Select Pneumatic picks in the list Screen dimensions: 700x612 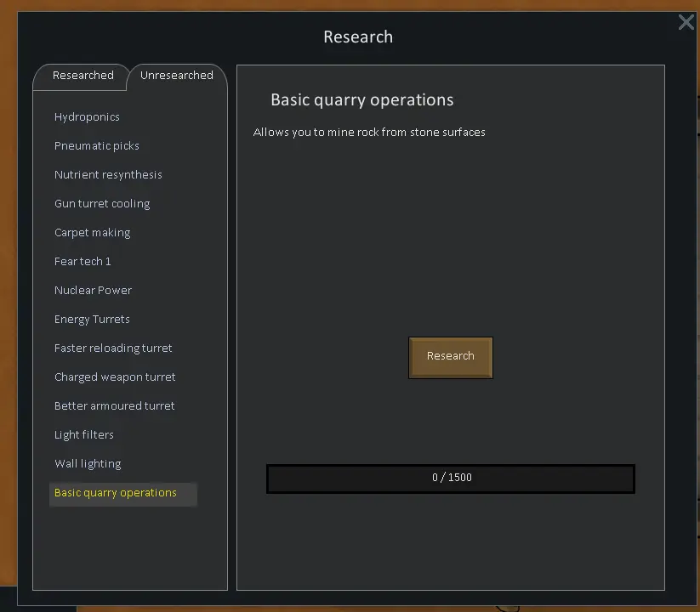click(x=97, y=146)
